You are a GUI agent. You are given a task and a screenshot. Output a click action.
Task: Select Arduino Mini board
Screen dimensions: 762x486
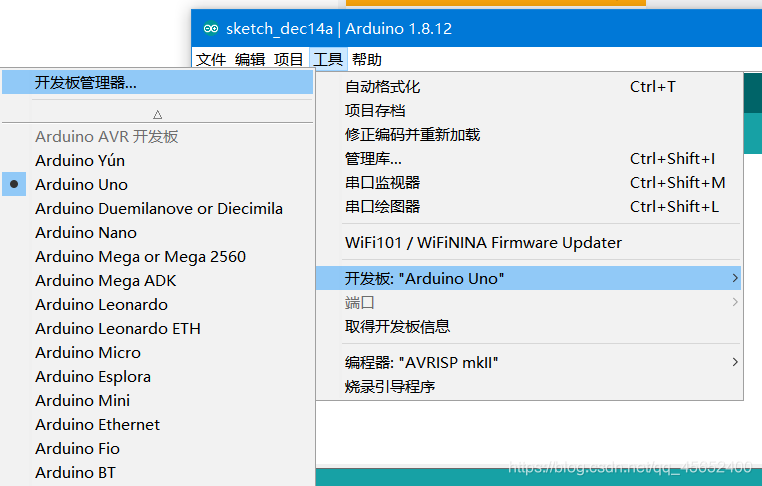coord(157,400)
